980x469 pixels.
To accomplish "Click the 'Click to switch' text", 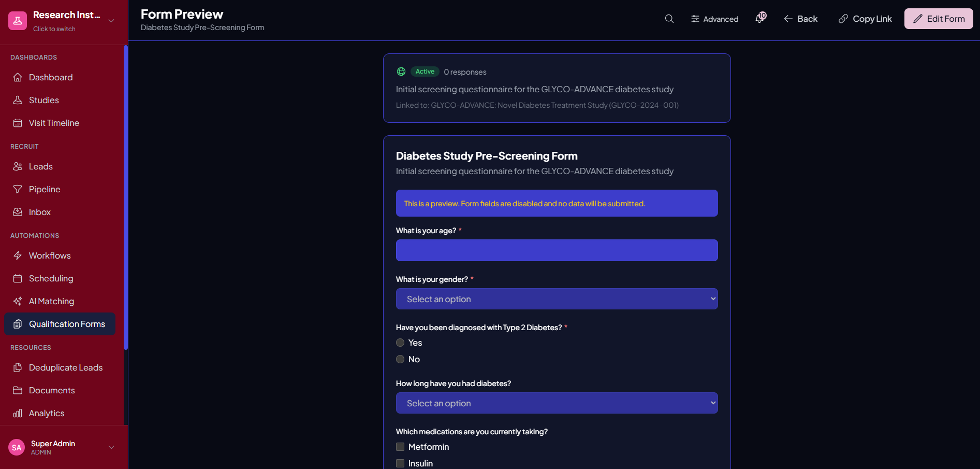I will (x=54, y=29).
